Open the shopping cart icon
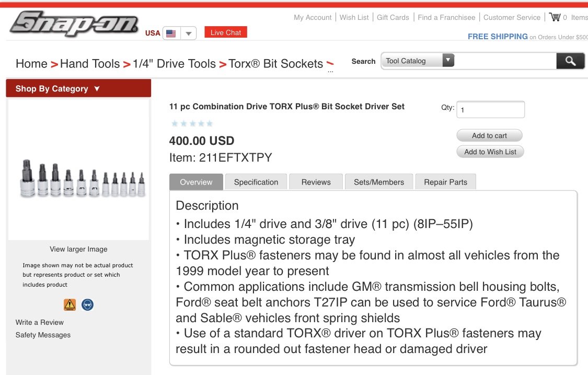 click(x=555, y=17)
